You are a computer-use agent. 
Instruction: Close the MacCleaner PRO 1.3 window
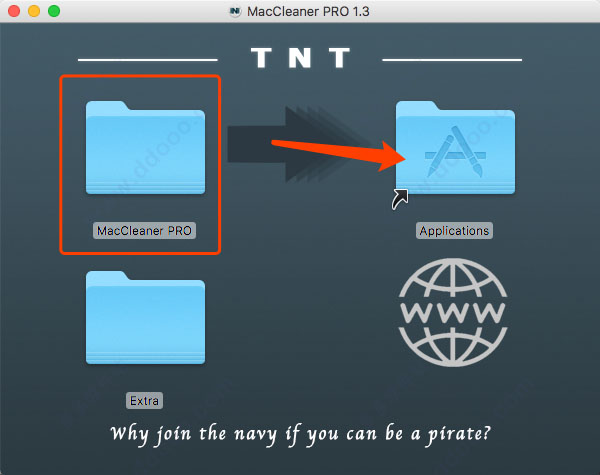[14, 11]
